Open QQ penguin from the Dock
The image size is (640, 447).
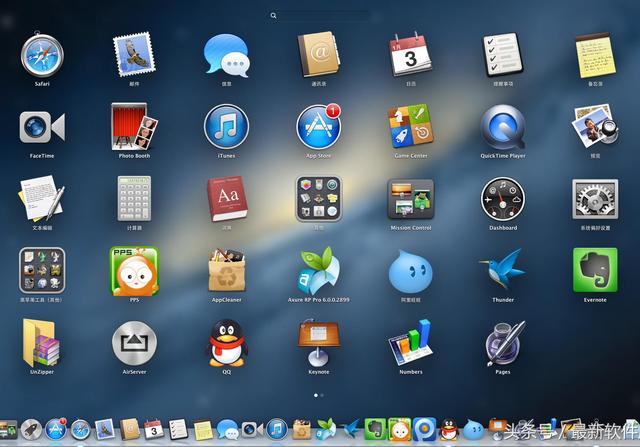(x=449, y=429)
